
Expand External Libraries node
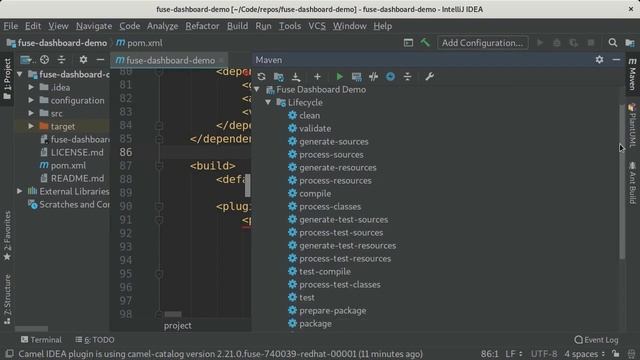tap(20, 191)
